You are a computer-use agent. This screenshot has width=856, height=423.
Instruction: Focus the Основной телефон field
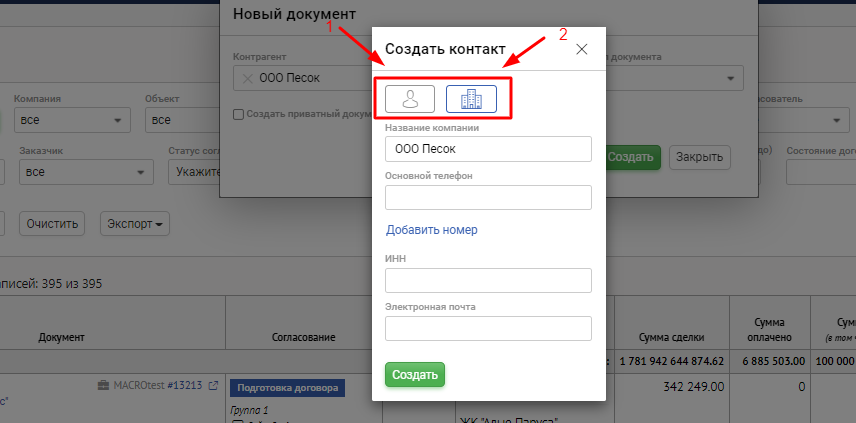click(x=488, y=197)
